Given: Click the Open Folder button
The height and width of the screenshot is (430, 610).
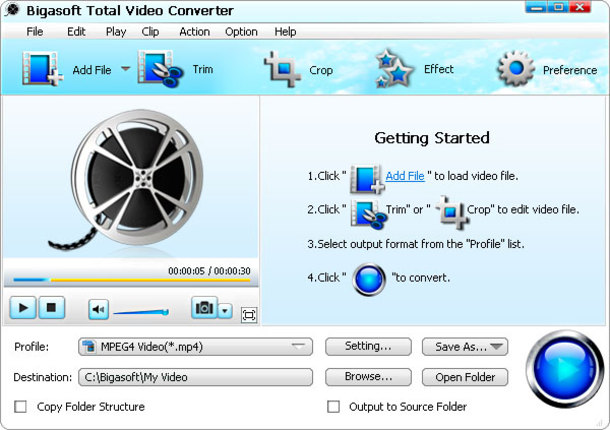Looking at the screenshot, I should (465, 377).
